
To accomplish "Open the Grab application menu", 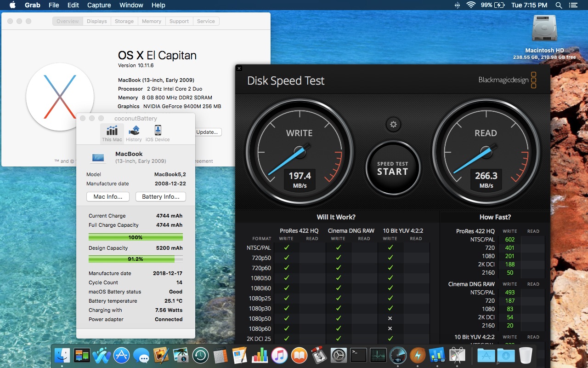I will [32, 5].
